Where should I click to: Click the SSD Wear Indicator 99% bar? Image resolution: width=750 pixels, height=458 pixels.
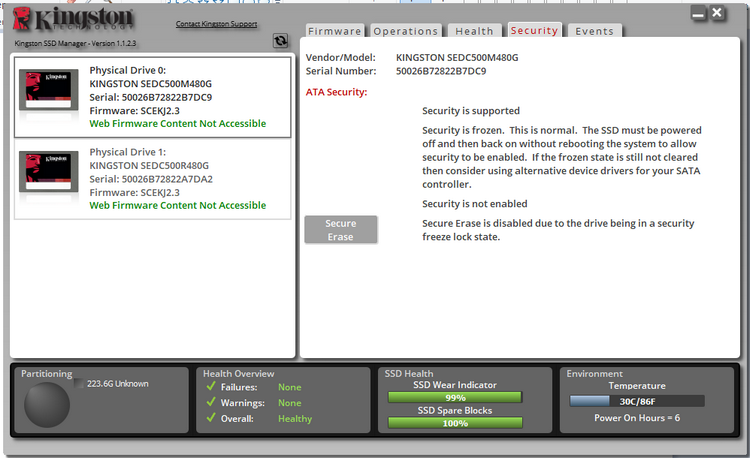[x=455, y=398]
